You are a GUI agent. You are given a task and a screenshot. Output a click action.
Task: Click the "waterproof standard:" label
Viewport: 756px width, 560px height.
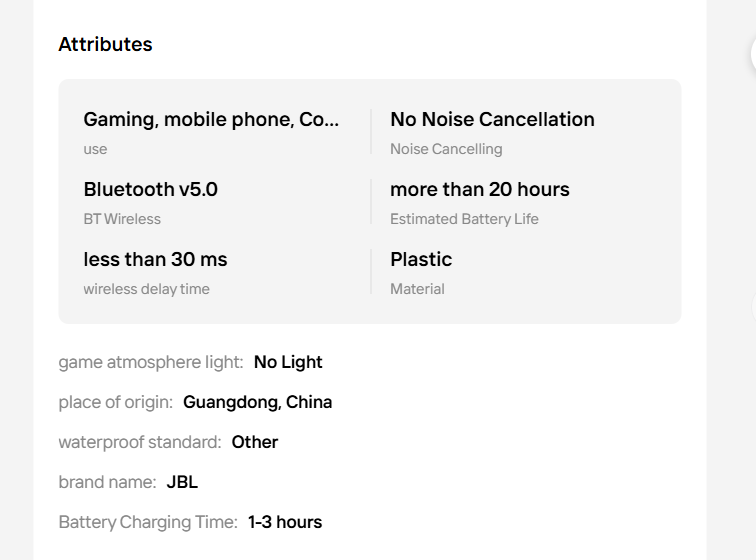[x=139, y=442]
